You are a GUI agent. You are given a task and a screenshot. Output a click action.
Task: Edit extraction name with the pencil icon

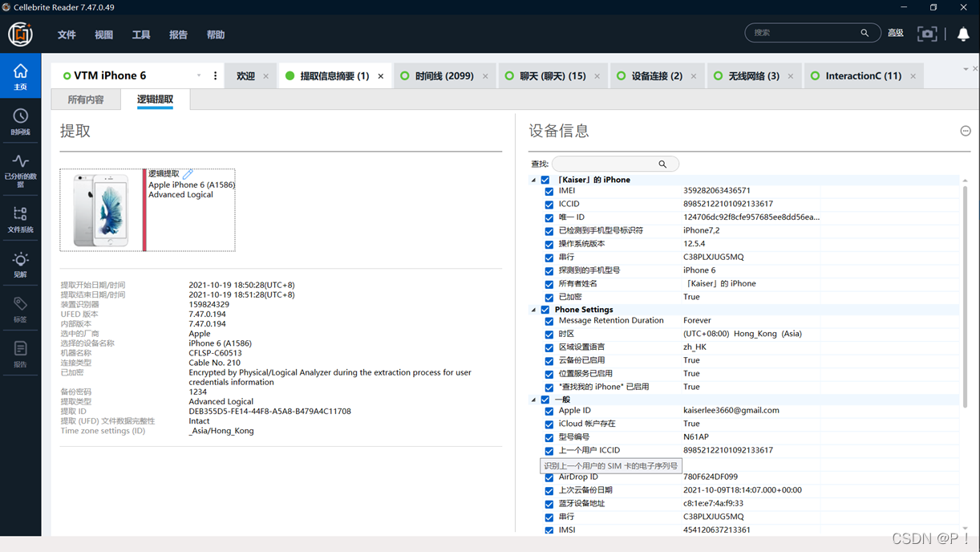(x=188, y=173)
